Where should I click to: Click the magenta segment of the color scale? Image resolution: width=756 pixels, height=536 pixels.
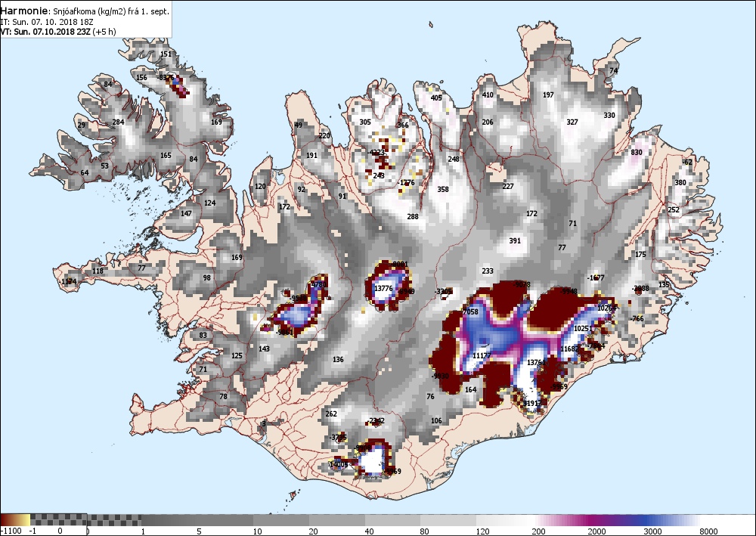click(x=588, y=519)
